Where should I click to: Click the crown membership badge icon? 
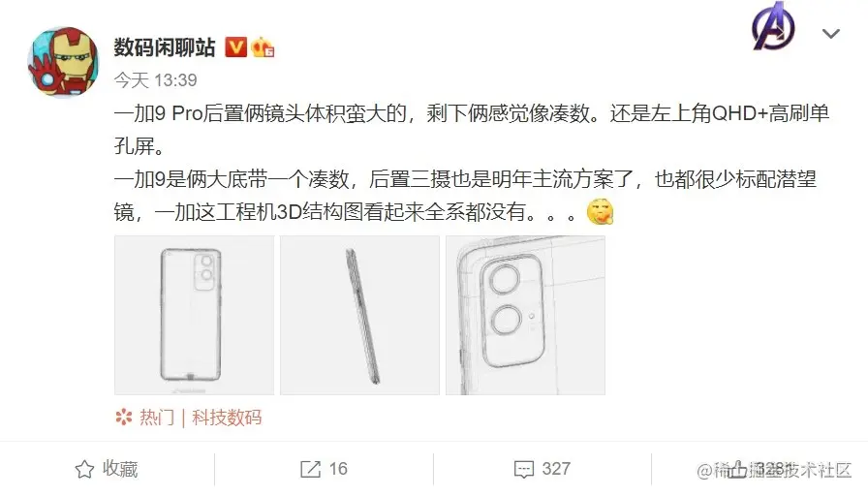click(263, 47)
